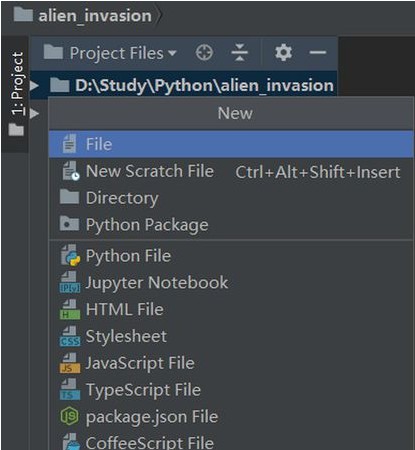Click the HTML File icon

[70, 309]
